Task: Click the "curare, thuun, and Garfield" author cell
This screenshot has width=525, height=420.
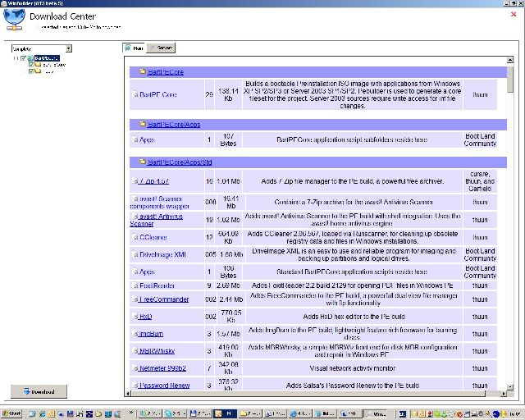Action: pos(480,181)
